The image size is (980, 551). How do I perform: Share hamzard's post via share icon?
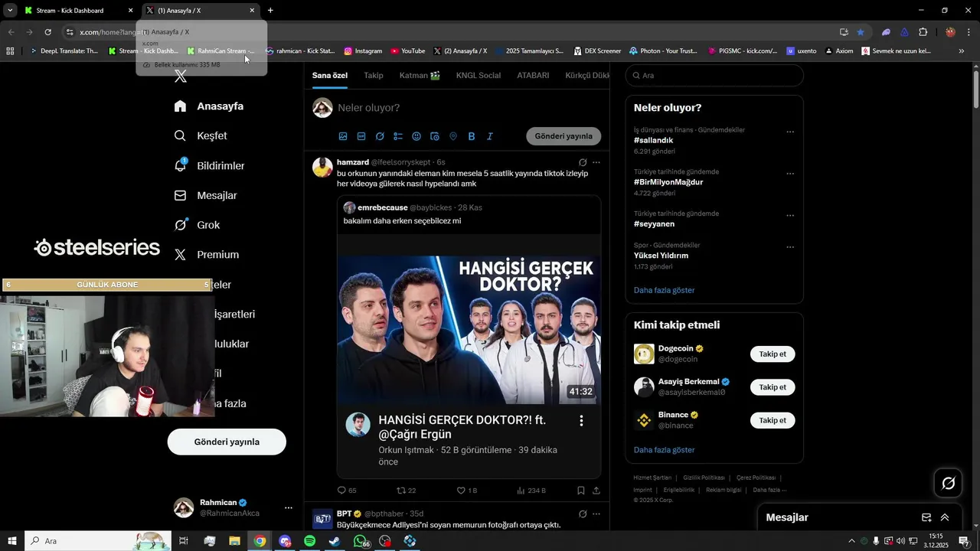point(596,491)
